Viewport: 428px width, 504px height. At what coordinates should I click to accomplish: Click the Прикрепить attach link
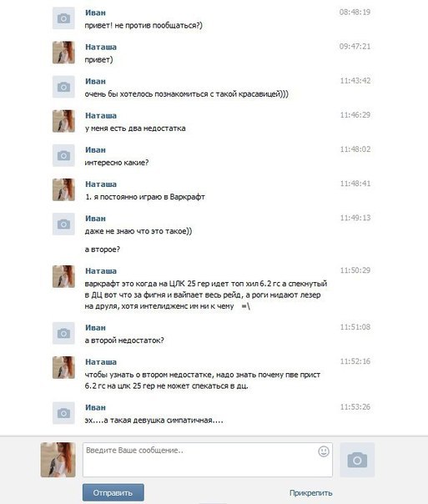coord(310,493)
